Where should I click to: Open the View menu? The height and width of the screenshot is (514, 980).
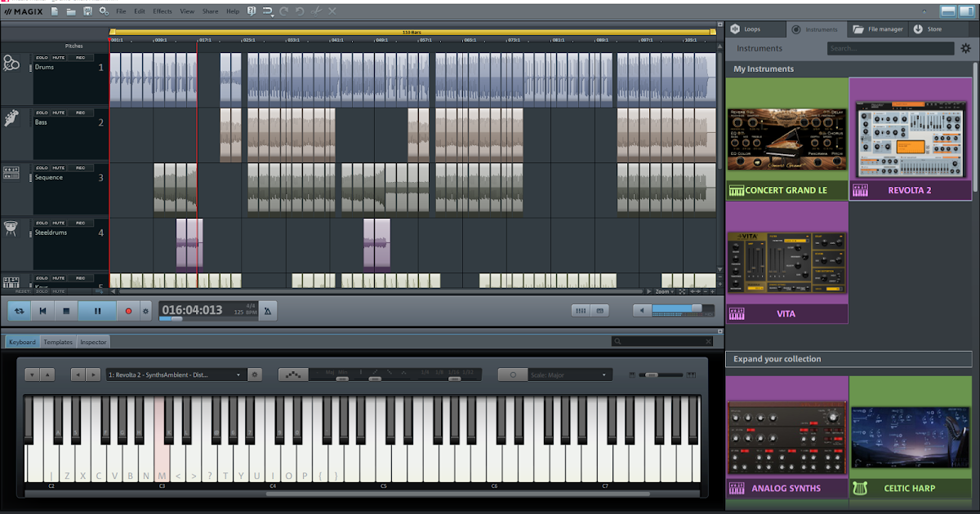pyautogui.click(x=187, y=11)
